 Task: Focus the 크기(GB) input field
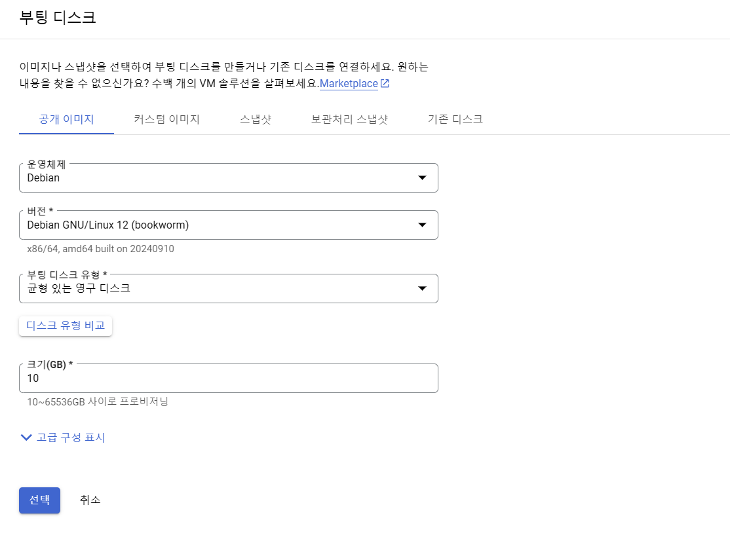(x=228, y=379)
